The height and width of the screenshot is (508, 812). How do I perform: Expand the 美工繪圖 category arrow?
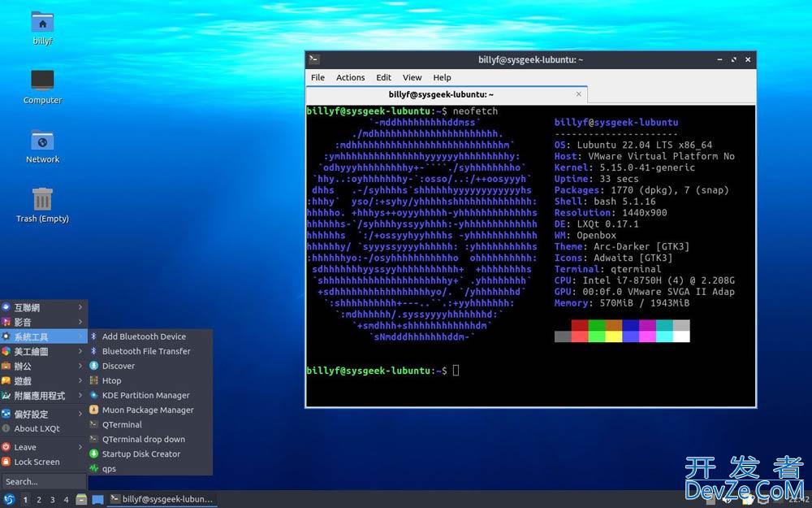(x=80, y=351)
